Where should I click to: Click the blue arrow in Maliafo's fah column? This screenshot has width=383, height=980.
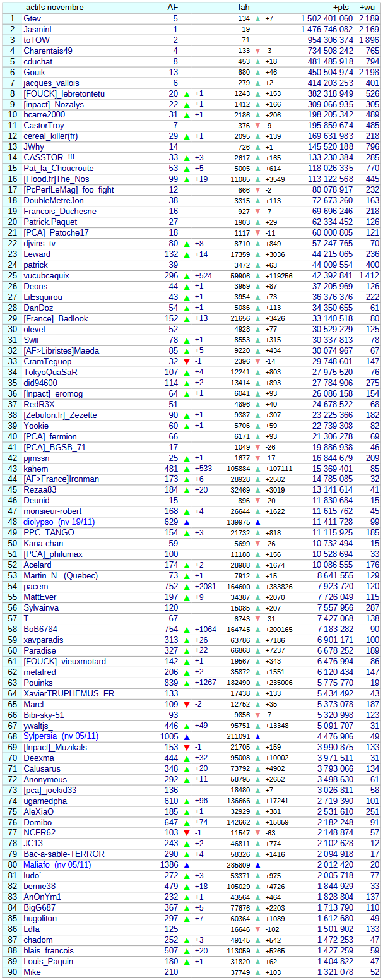(257, 866)
